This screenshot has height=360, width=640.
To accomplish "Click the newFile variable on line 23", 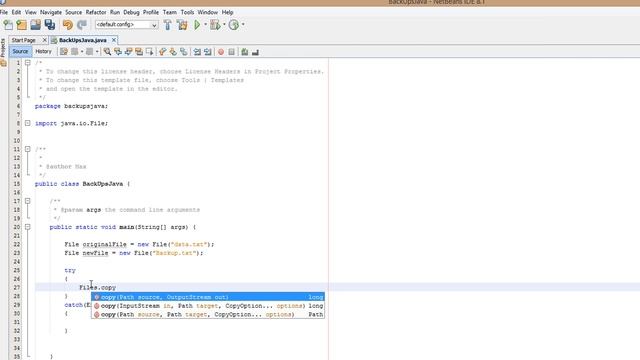I will 96,253.
